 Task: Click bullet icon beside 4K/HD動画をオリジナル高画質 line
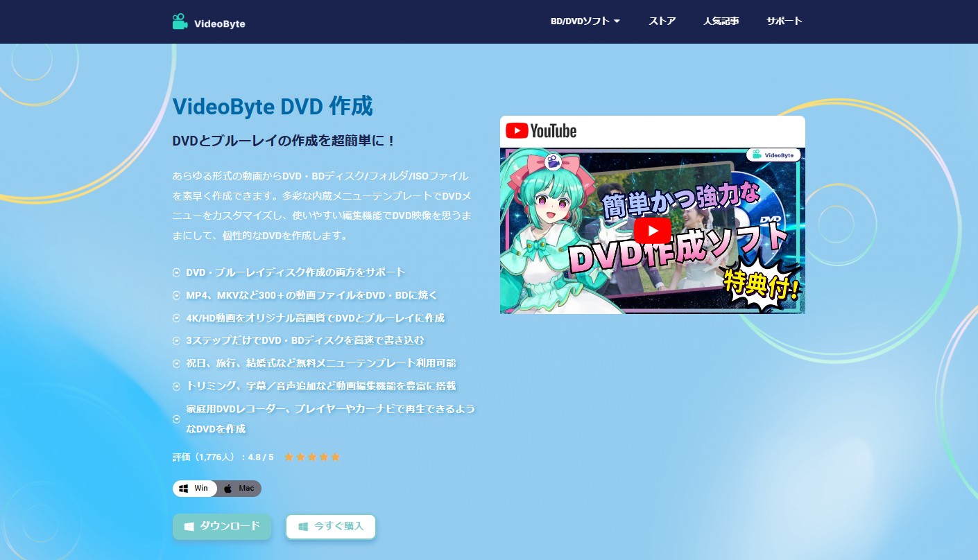[176, 318]
